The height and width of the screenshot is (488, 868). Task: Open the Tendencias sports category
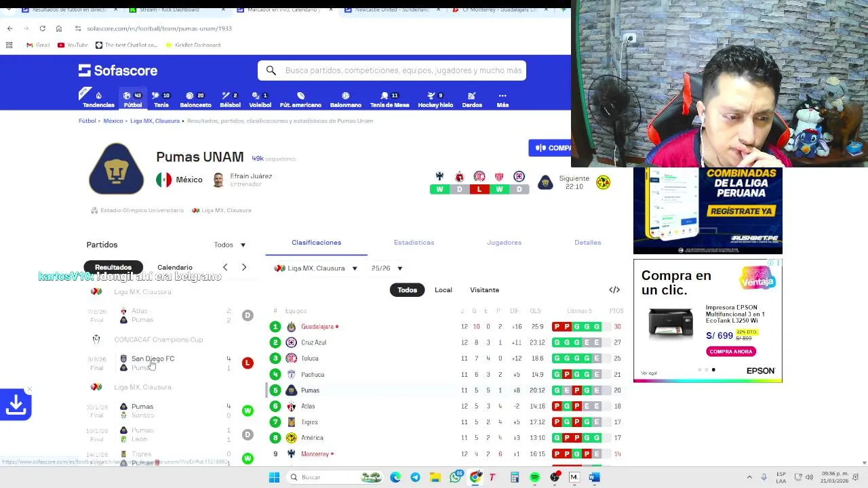pos(98,100)
